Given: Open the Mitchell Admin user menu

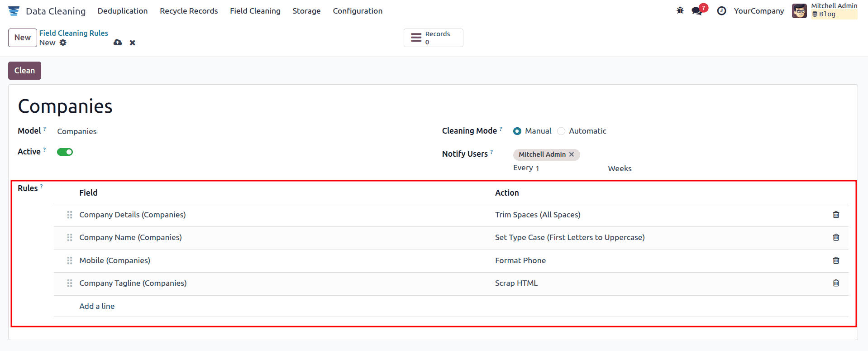Looking at the screenshot, I should point(824,10).
